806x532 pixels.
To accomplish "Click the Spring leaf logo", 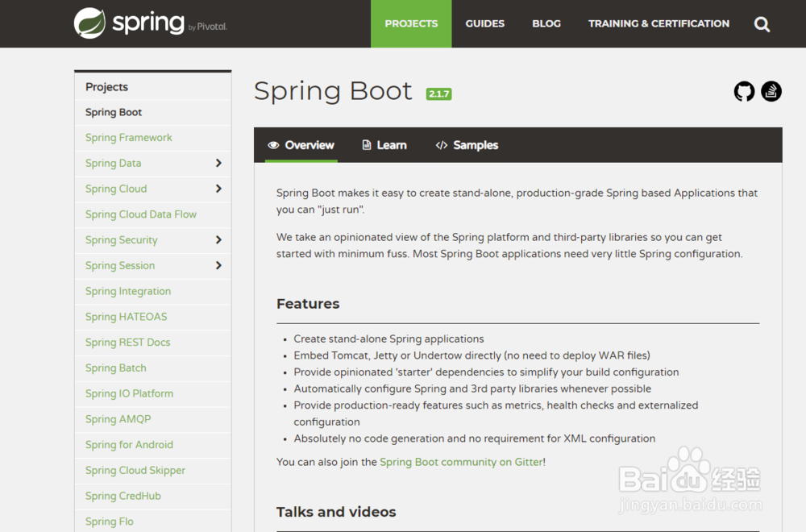I will click(89, 23).
